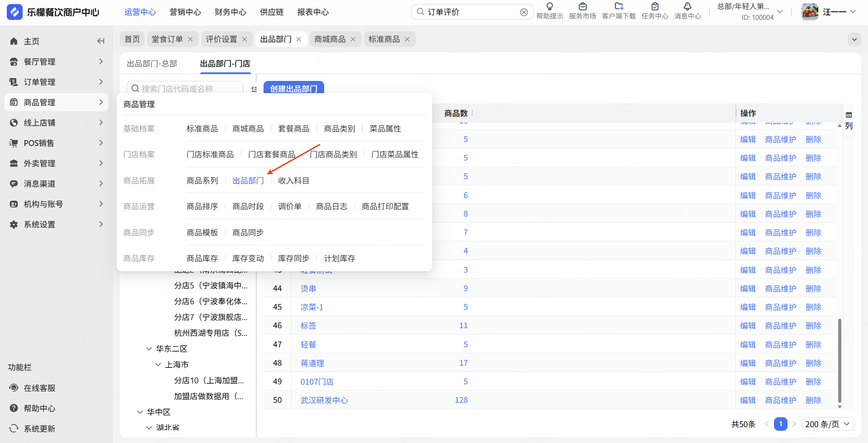868x443 pixels.
Task: Open the 消息中心 bell icon
Action: click(687, 7)
